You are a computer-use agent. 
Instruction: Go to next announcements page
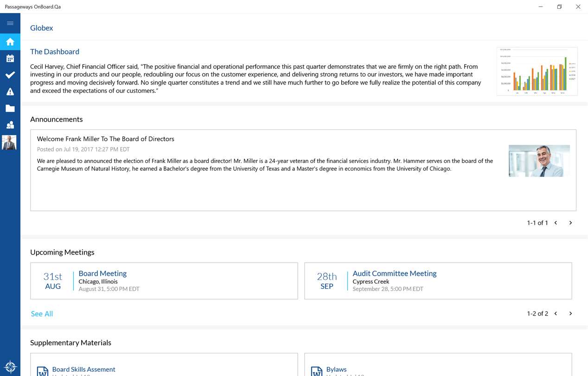(570, 223)
